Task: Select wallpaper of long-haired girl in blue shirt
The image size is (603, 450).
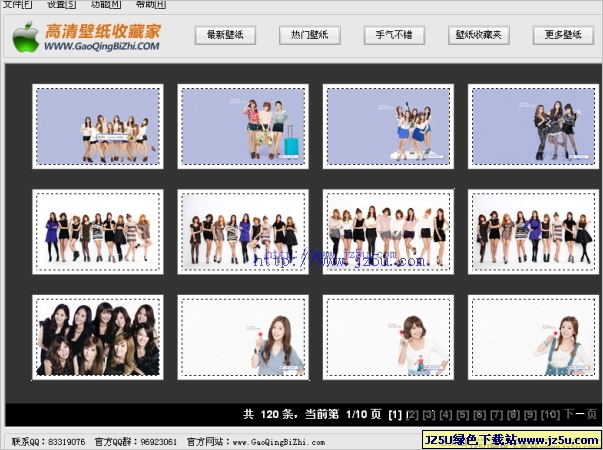Action: (x=243, y=337)
